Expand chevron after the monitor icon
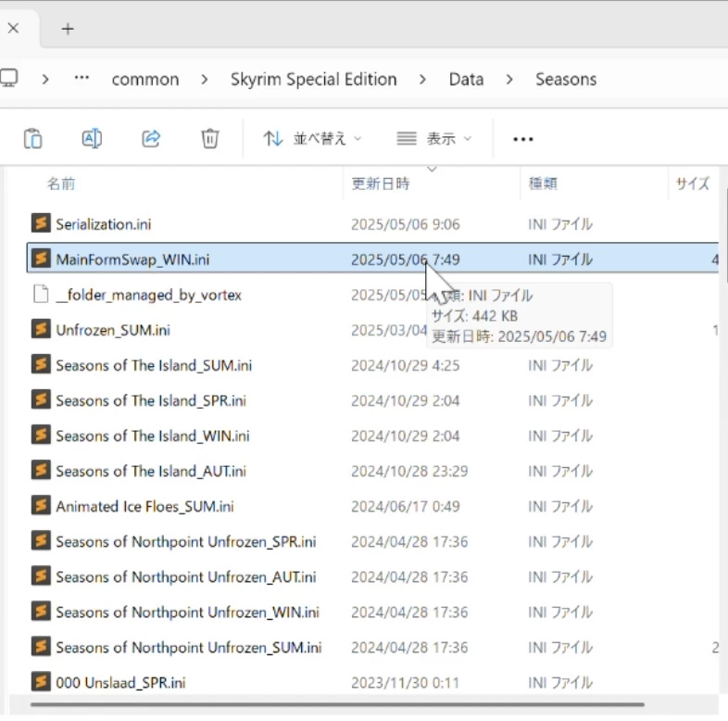Screen dimensions: 728x721 click(x=45, y=80)
